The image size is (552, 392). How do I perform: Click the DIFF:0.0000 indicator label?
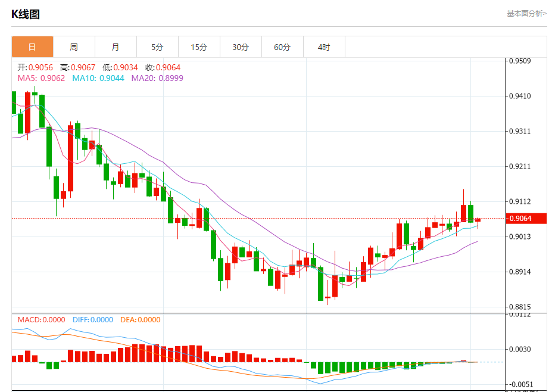[93, 320]
